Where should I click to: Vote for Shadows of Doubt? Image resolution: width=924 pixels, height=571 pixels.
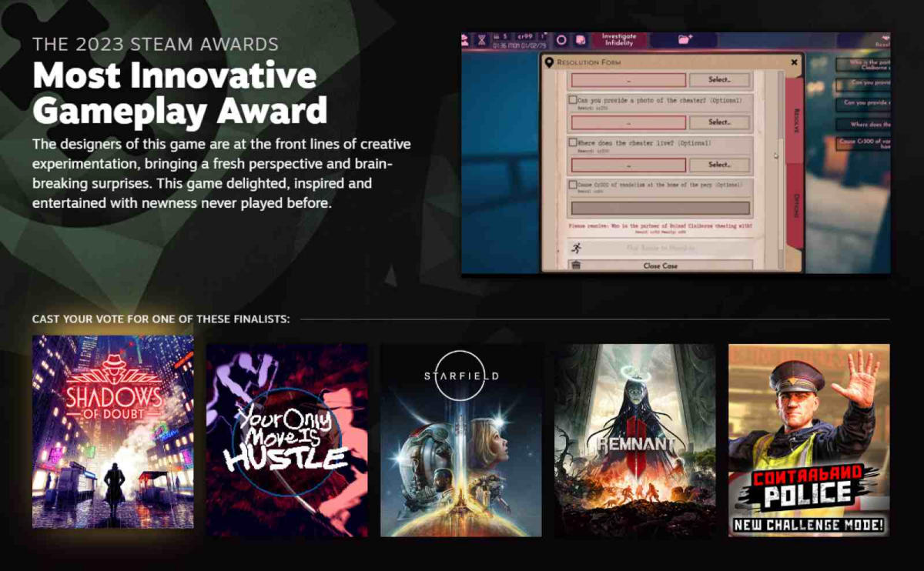click(113, 432)
